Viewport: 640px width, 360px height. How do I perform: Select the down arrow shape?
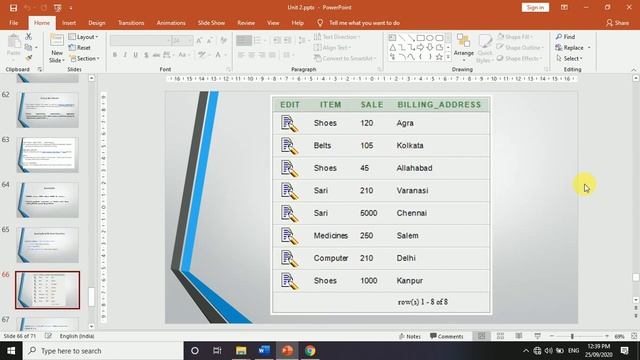click(x=430, y=48)
